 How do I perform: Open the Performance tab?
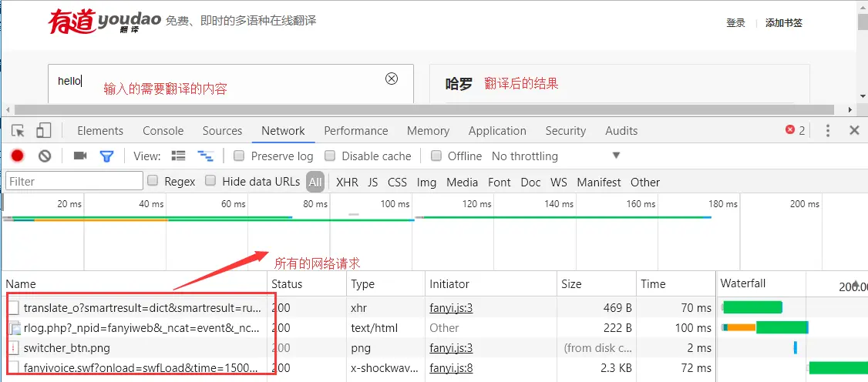(356, 131)
